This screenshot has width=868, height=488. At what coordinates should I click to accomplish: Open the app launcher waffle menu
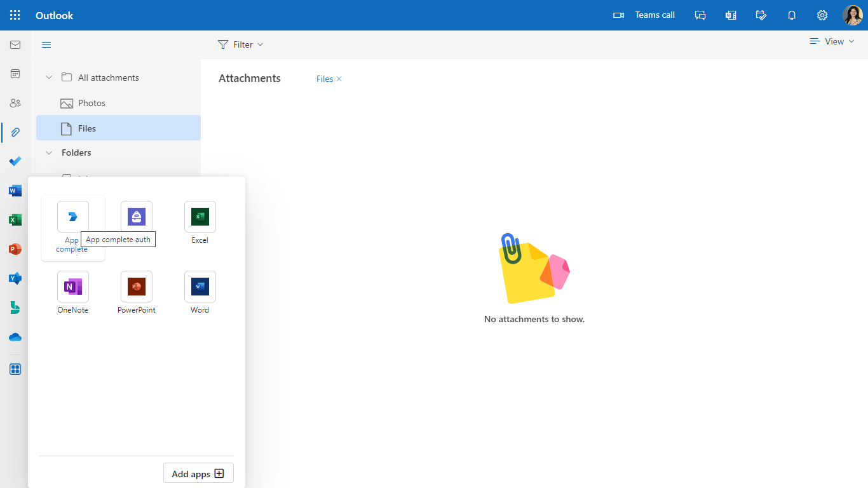15,15
